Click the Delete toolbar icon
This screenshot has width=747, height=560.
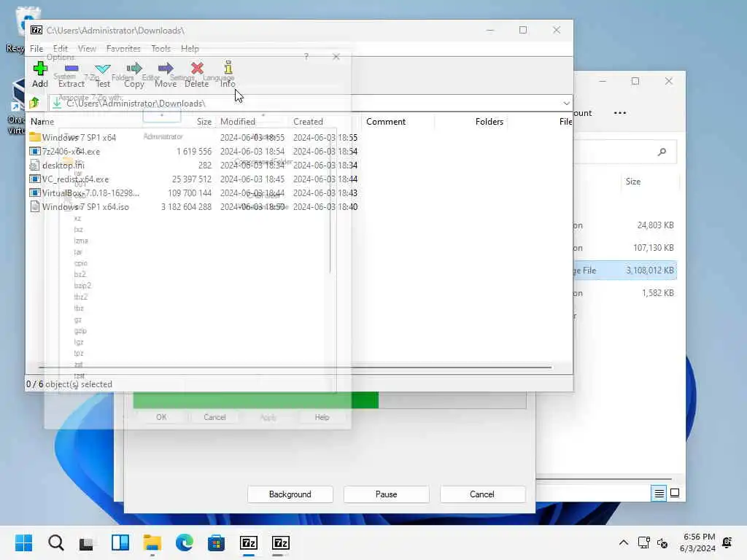pos(197,69)
